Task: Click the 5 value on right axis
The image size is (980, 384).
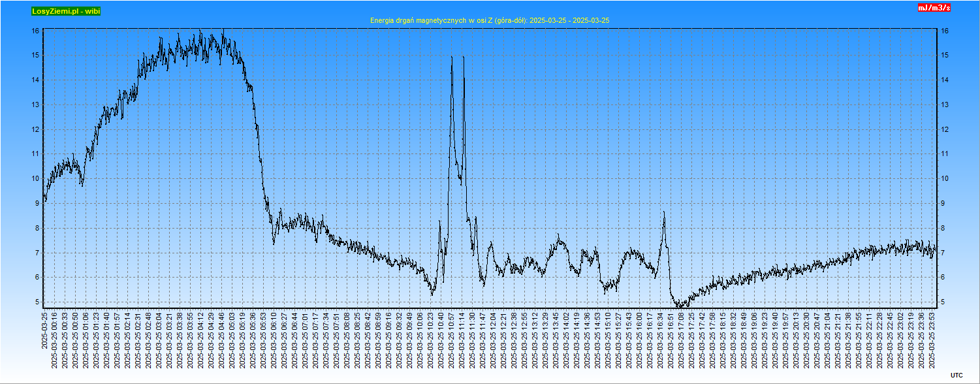Action: click(x=943, y=302)
